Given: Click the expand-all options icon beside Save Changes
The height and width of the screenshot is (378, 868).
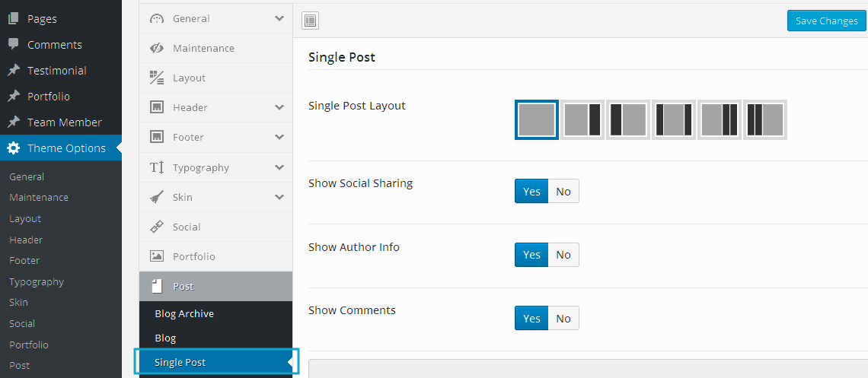Looking at the screenshot, I should point(311,21).
